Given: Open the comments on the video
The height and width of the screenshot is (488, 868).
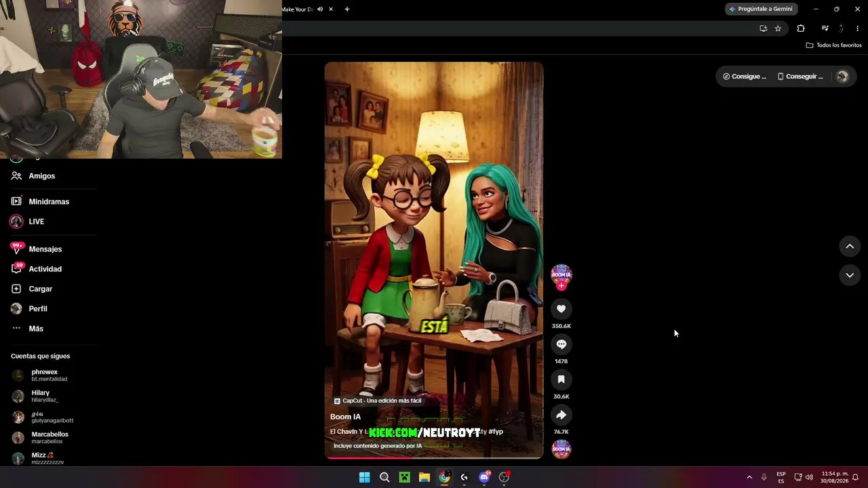Looking at the screenshot, I should [561, 344].
